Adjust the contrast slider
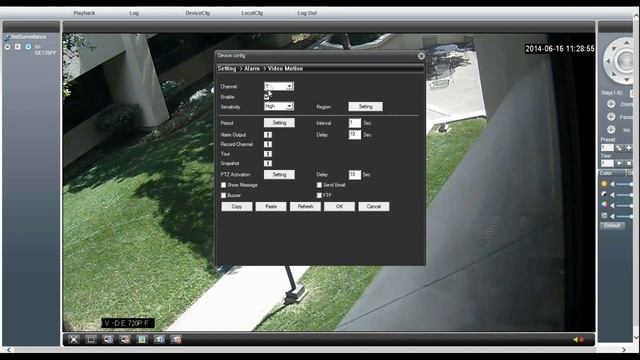 [x=624, y=195]
